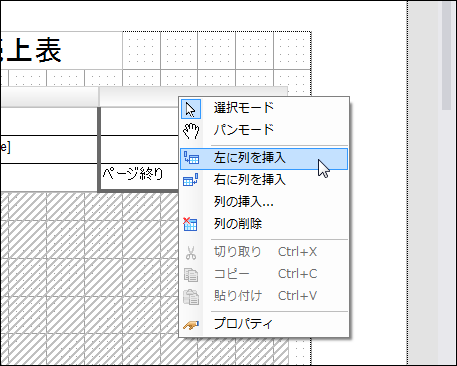Open 列の挿入... dialog entry
This screenshot has width=457, height=366.
click(x=264, y=202)
